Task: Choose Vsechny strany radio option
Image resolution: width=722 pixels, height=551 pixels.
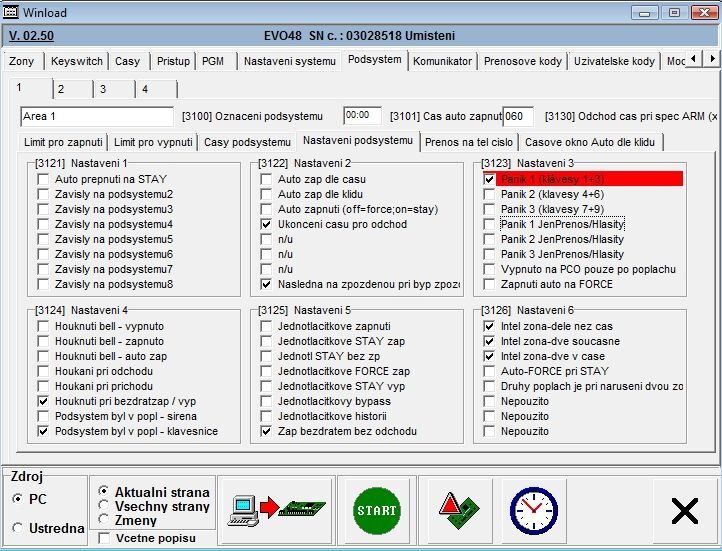Action: click(x=104, y=506)
